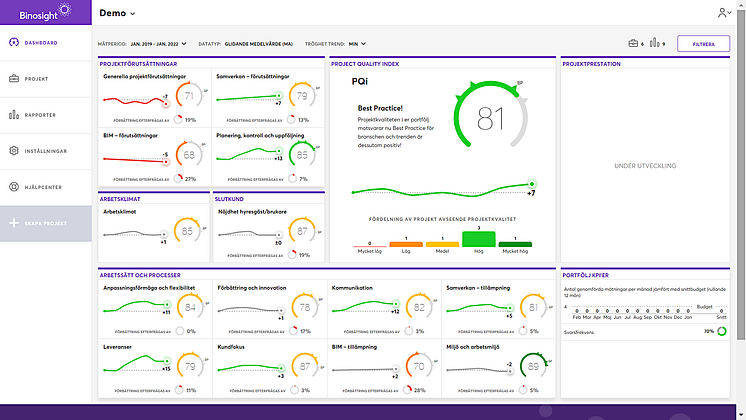Click the Samverkan – tillämpning gauge 81
This screenshot has width=746, height=420.
(533, 307)
